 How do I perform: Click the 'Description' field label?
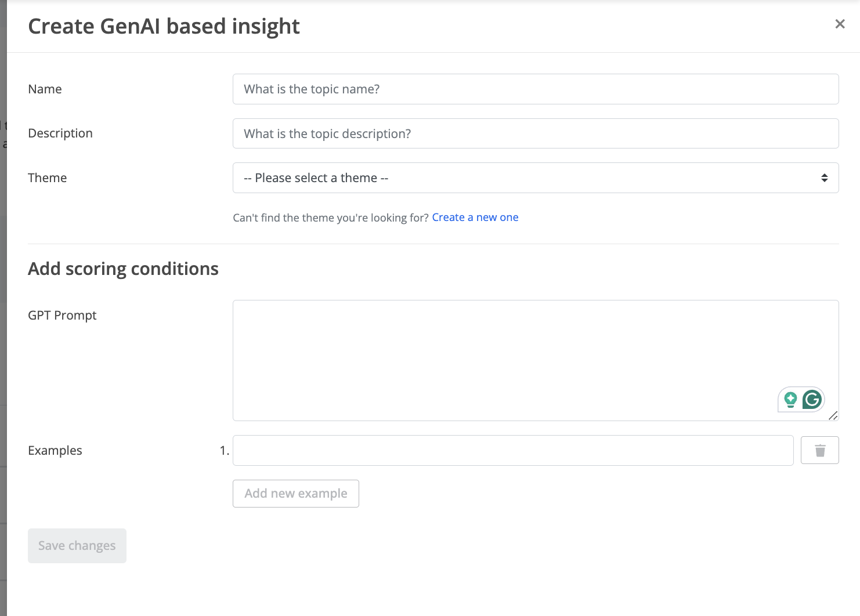pos(60,133)
